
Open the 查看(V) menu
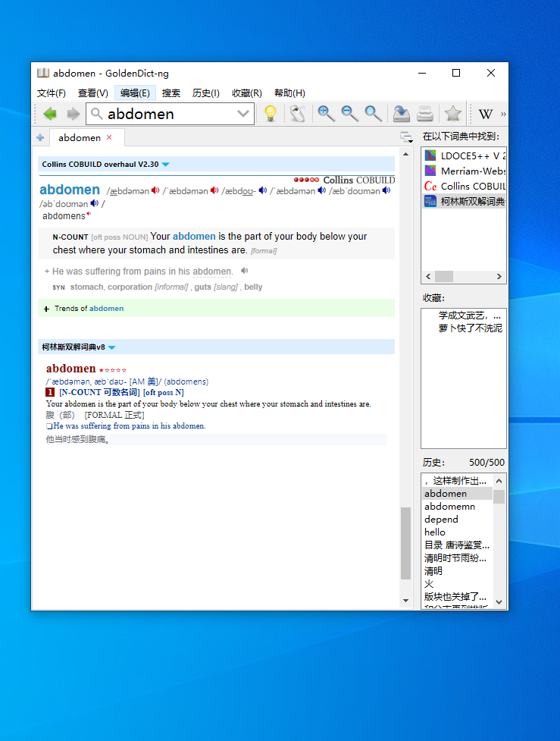(x=93, y=93)
